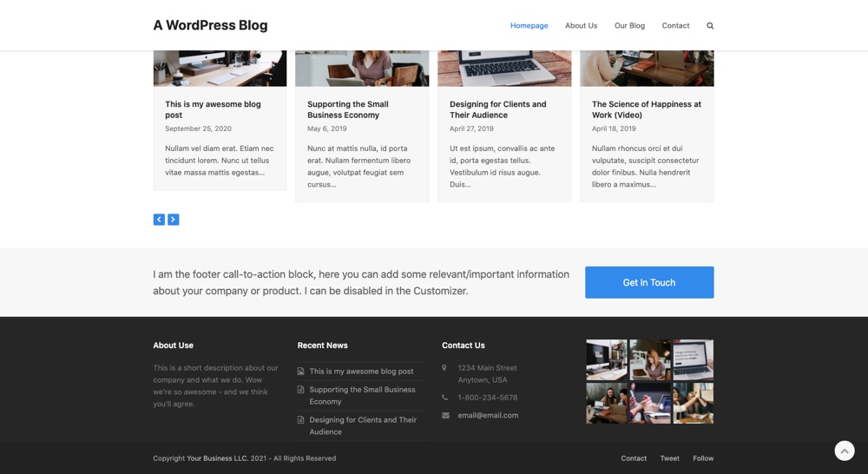Image resolution: width=868 pixels, height=474 pixels.
Task: Click excerpt starting 'Ut est ipsum, convallis'
Action: coord(502,166)
